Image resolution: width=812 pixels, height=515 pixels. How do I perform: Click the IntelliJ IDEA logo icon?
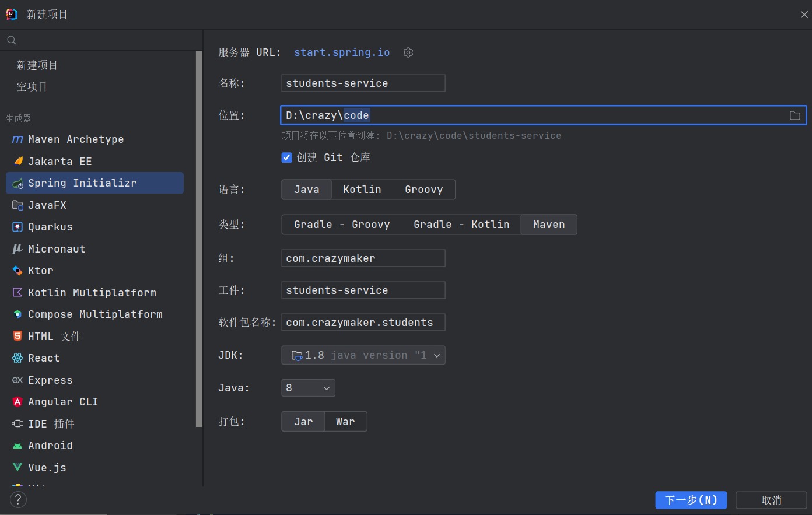click(x=12, y=15)
